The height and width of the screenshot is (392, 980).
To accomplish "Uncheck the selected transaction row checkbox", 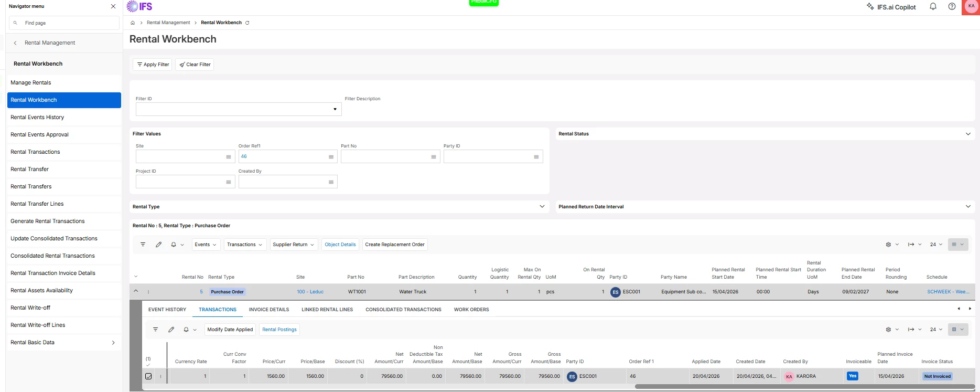I will (148, 376).
